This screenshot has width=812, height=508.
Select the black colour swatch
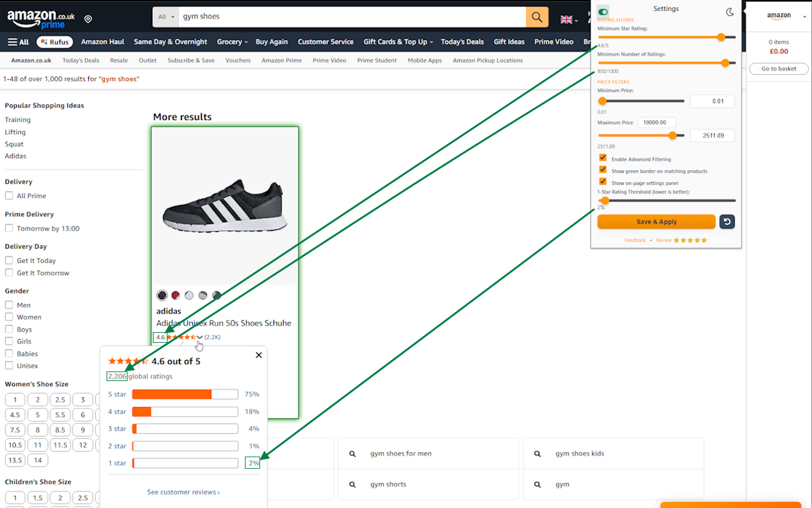(x=162, y=295)
